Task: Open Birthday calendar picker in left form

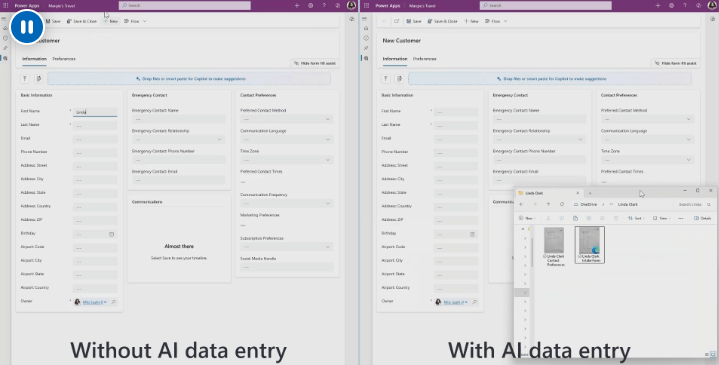Action: 111,234
